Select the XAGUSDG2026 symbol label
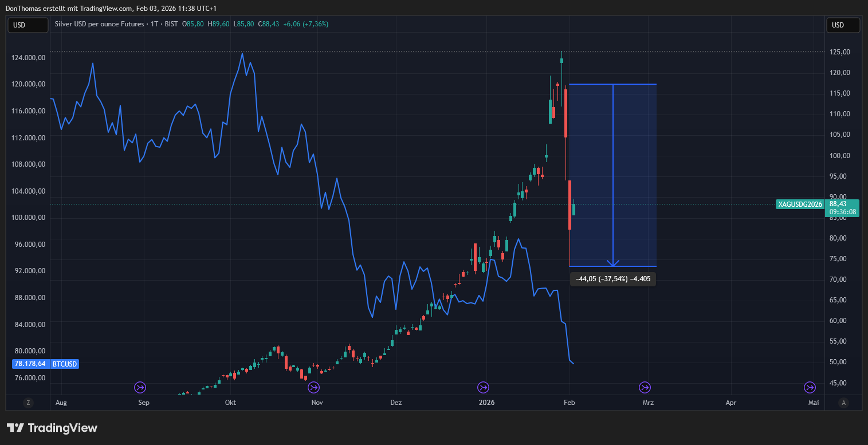The width and height of the screenshot is (868, 445). [800, 204]
